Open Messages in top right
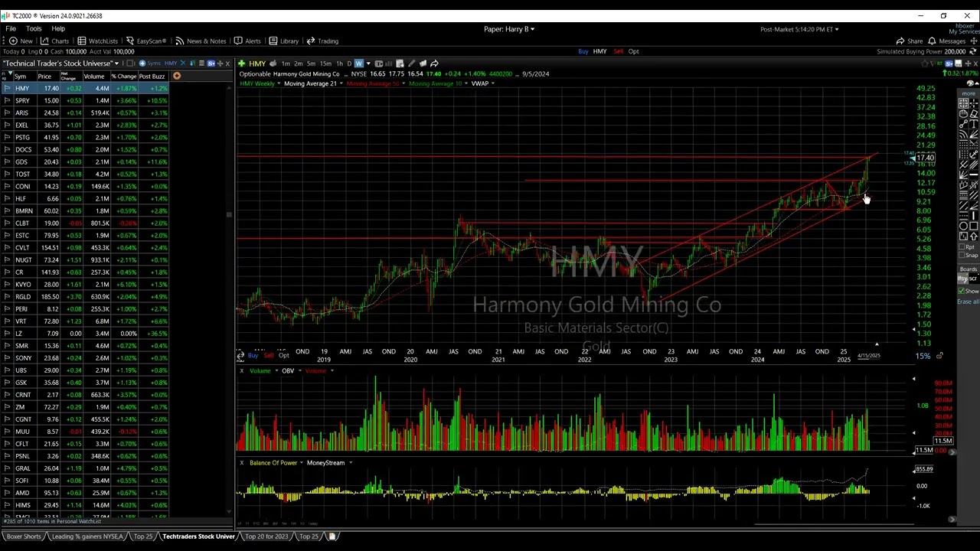Viewport: 980px width, 551px height. click(x=948, y=41)
